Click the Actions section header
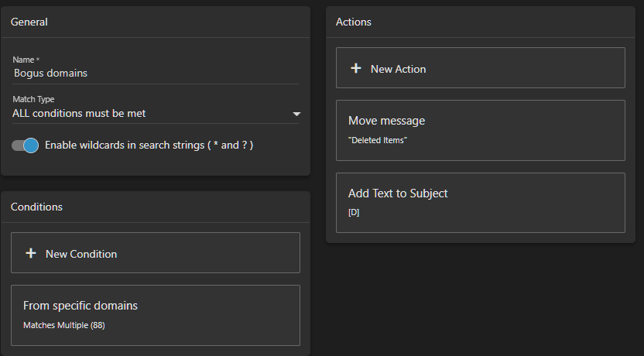644x356 pixels. (x=354, y=22)
